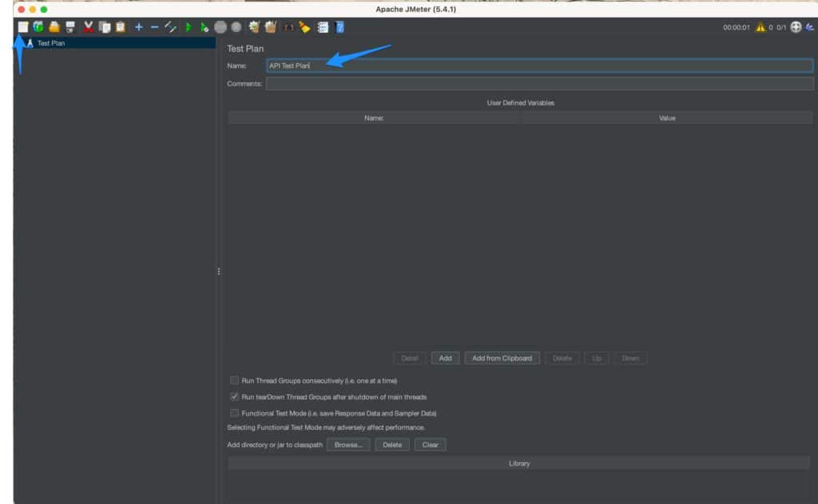Viewport: 818px width, 504px height.
Task: Enable Run Thread Groups consecutively checkbox
Action: 234,380
